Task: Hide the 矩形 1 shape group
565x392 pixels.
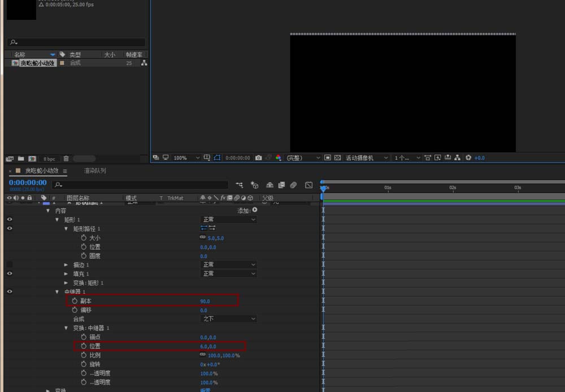Action: 10,219
